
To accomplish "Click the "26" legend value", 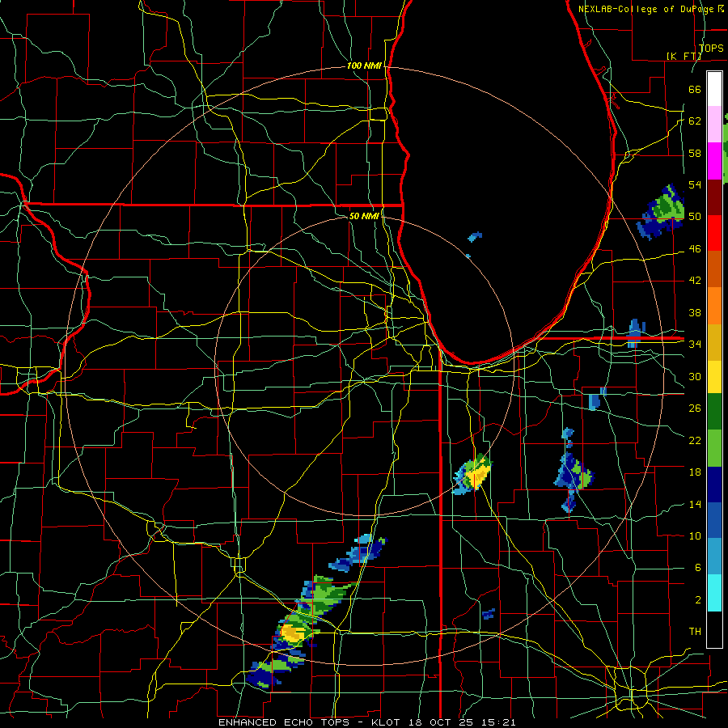I will [x=695, y=408].
